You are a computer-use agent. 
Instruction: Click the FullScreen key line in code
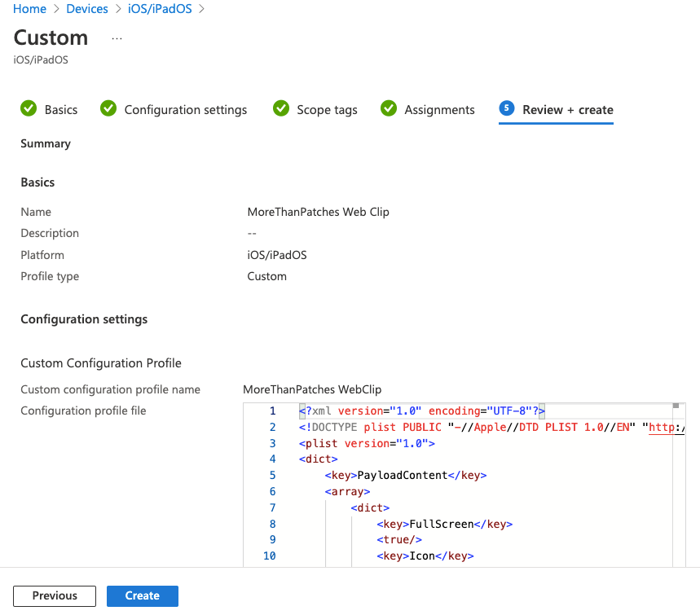(x=443, y=525)
